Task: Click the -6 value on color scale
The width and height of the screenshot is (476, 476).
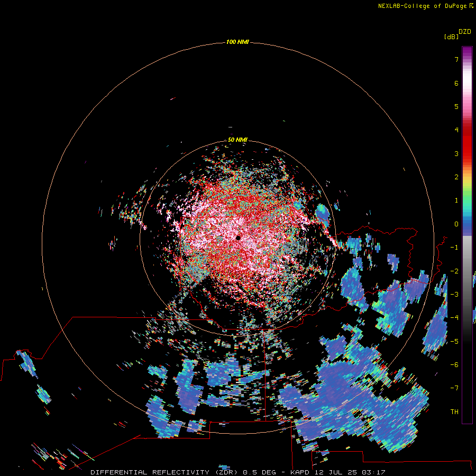Action: [x=454, y=365]
